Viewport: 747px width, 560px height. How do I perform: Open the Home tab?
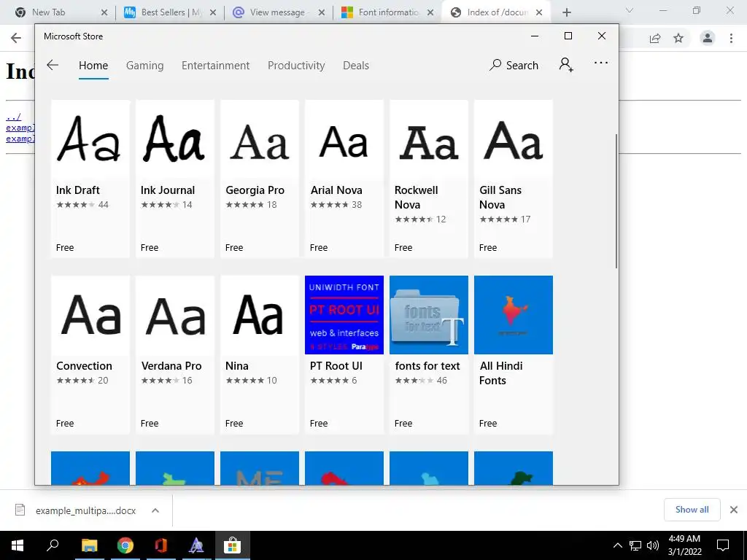coord(93,65)
